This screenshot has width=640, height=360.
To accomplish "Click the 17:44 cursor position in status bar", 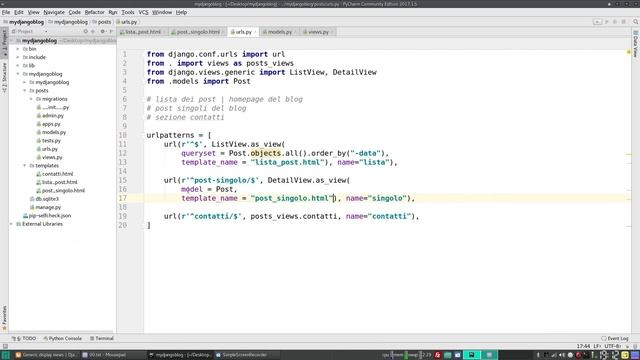I will click(x=583, y=346).
